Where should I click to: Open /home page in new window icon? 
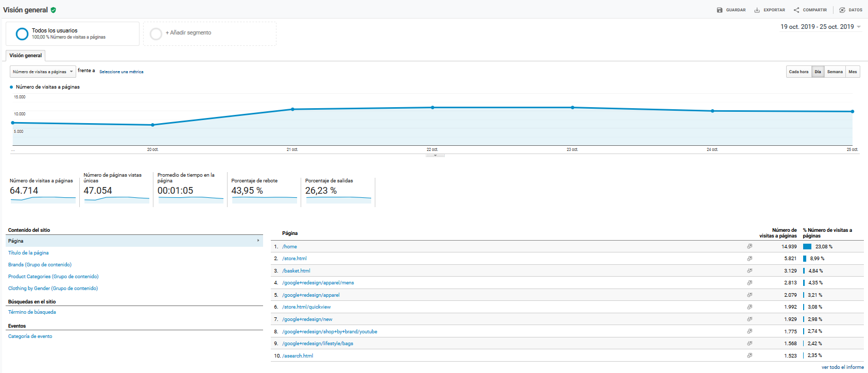[750, 246]
